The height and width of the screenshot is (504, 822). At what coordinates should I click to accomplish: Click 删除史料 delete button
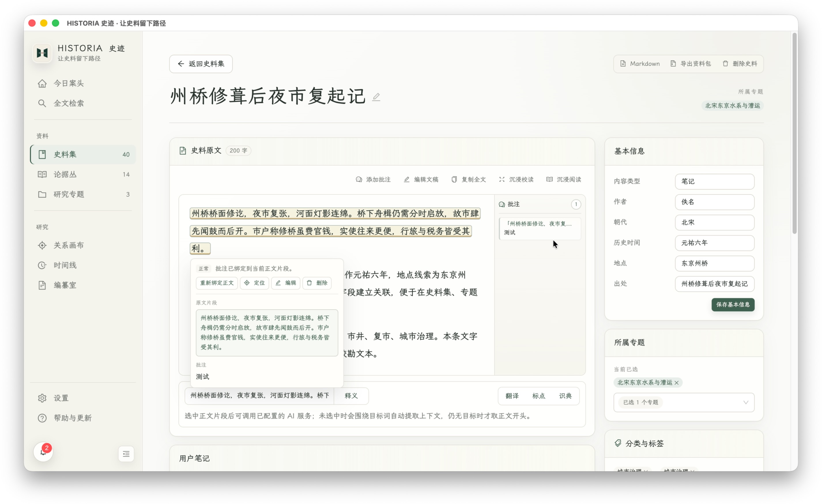[x=740, y=64]
